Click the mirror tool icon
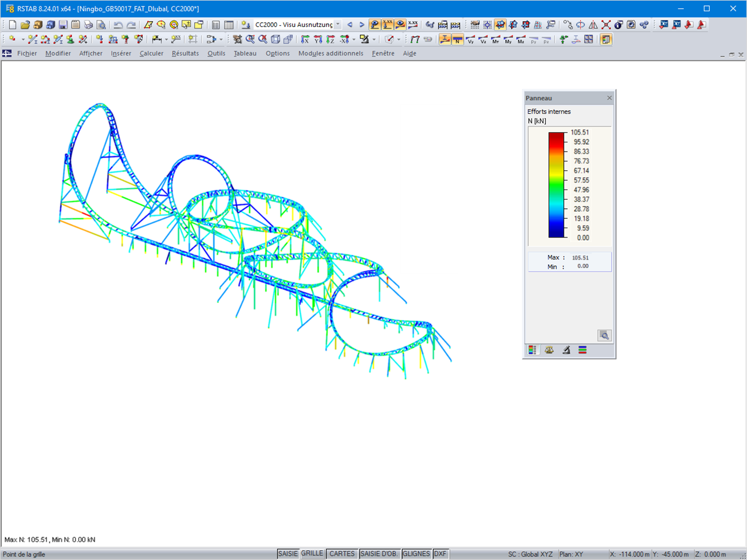Viewport: 747px width, 560px height. click(594, 24)
